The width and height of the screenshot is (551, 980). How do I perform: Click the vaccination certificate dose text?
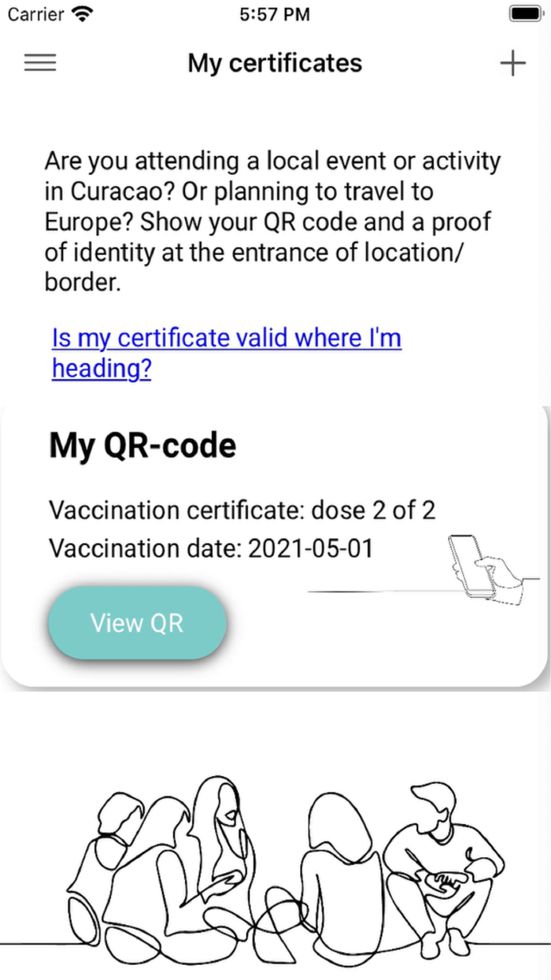coord(242,510)
